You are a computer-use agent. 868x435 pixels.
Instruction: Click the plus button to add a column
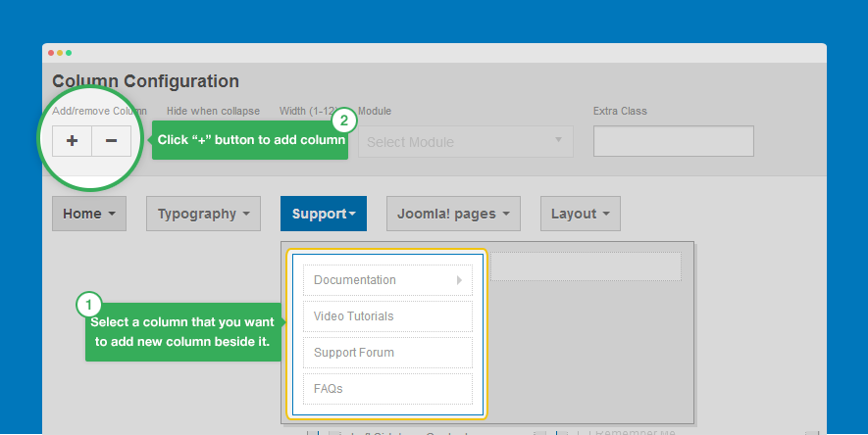point(72,141)
